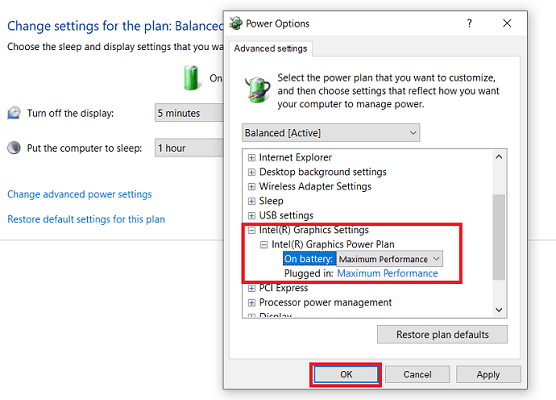The image size is (556, 400).
Task: Collapse Intel(R) Graphics Power Plan node
Action: [264, 245]
